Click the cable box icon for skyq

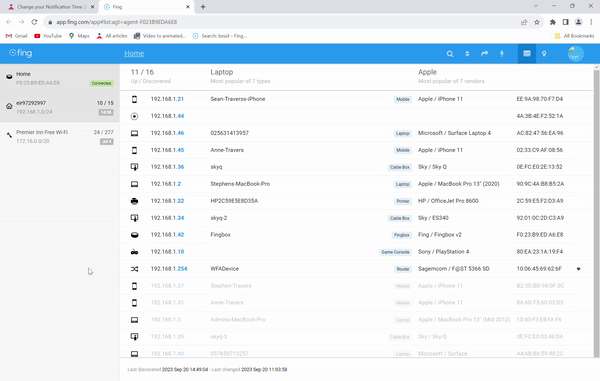134,167
